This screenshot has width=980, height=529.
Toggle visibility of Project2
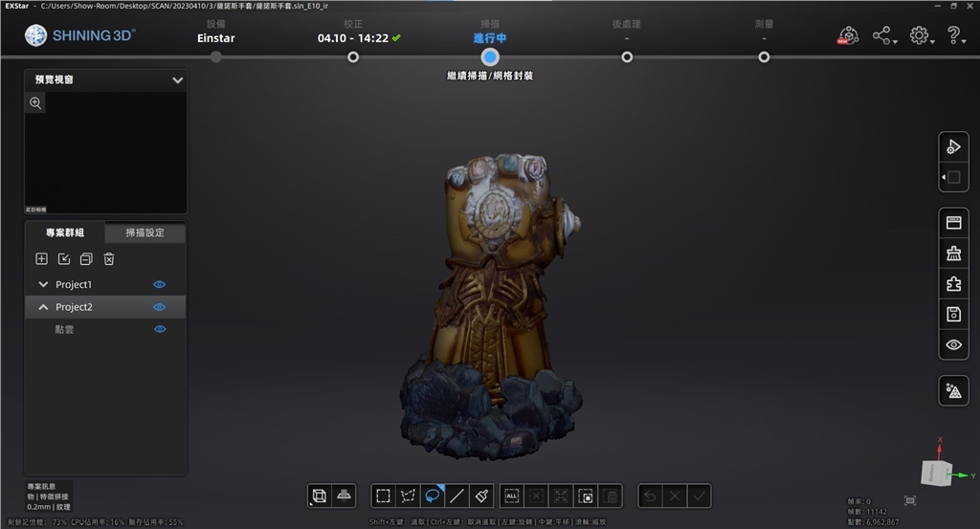point(160,307)
